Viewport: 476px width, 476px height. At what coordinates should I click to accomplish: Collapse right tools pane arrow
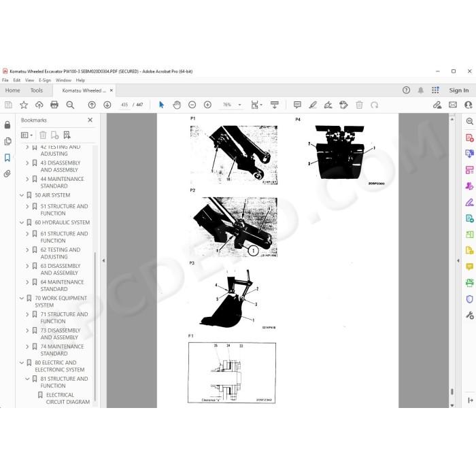coord(458,260)
